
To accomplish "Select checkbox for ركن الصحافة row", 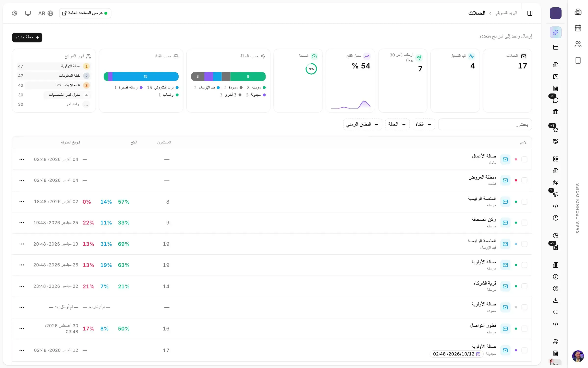I will 524,223.
